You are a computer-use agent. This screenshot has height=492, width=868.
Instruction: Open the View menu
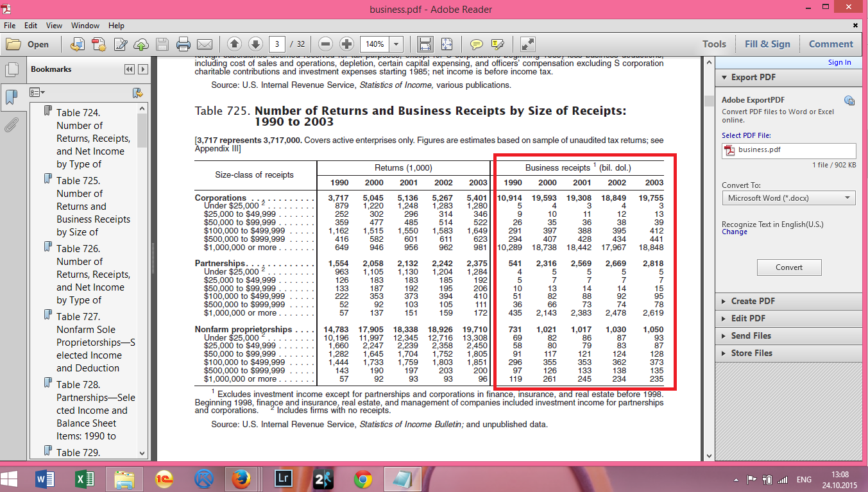pyautogui.click(x=55, y=26)
